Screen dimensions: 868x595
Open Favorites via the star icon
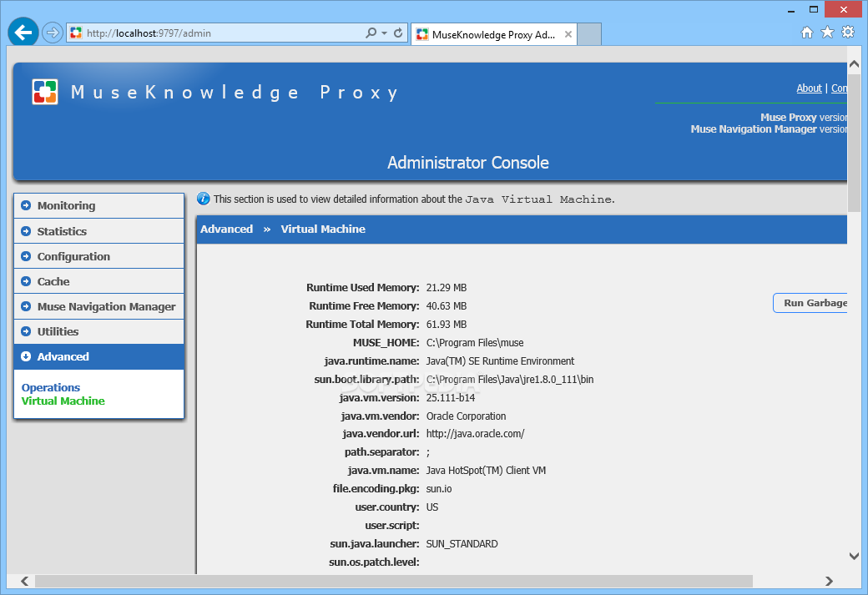(827, 33)
